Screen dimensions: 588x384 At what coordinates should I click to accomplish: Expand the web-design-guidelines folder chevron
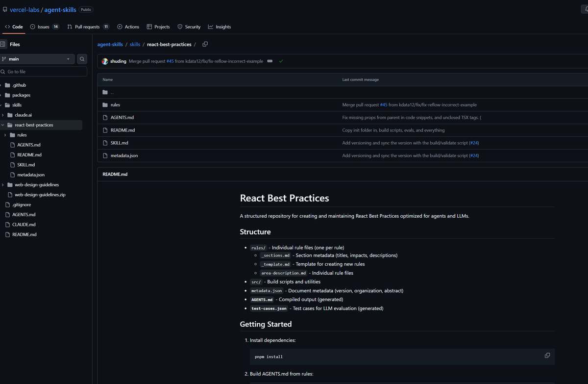(x=2, y=185)
